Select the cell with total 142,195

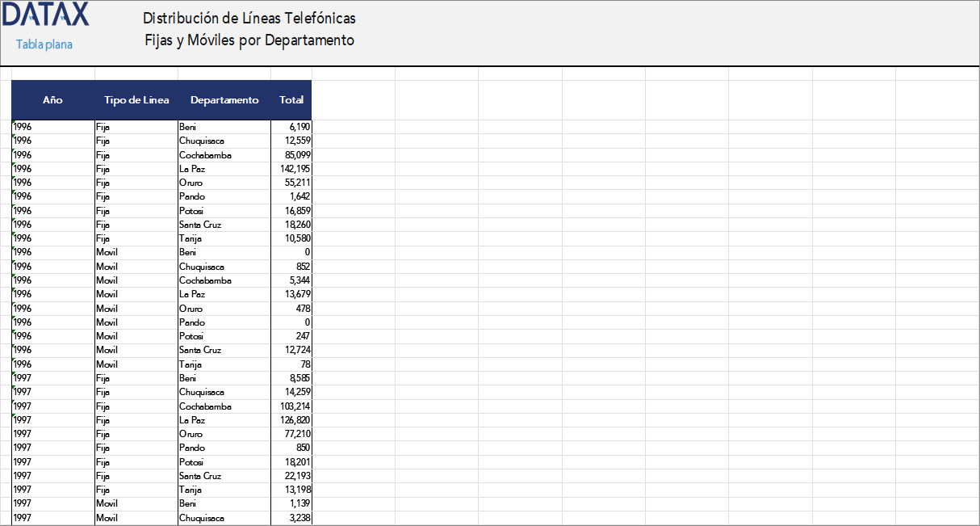point(292,169)
